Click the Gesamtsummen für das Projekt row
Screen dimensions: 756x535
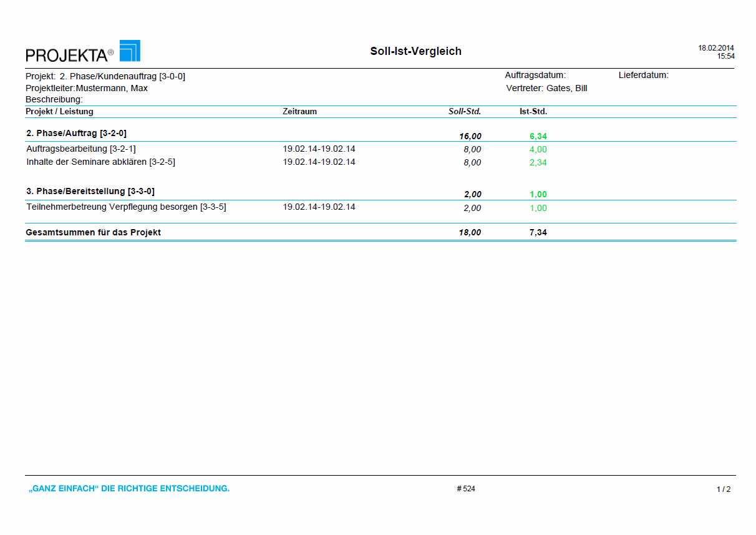click(93, 232)
